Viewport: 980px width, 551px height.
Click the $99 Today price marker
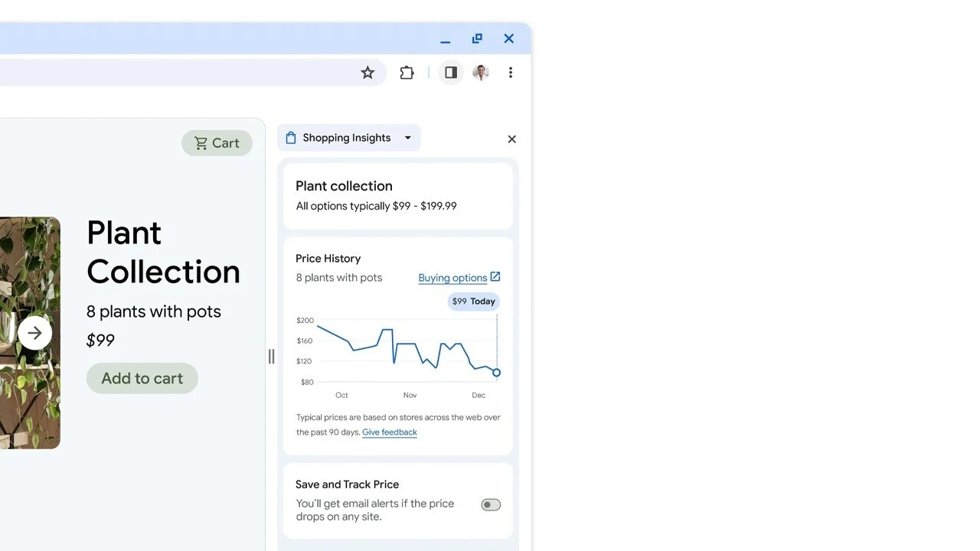473,302
